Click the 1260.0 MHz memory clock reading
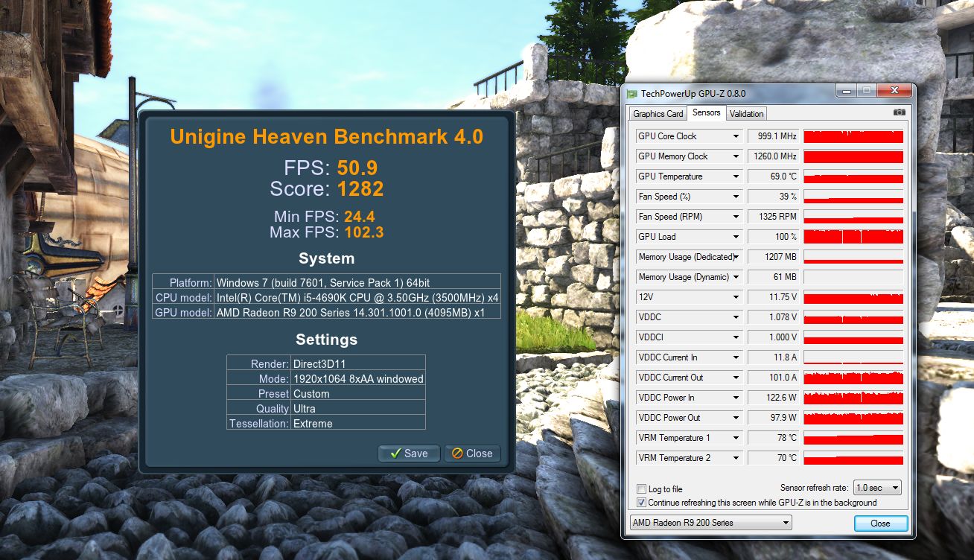The width and height of the screenshot is (974, 560). tap(773, 156)
